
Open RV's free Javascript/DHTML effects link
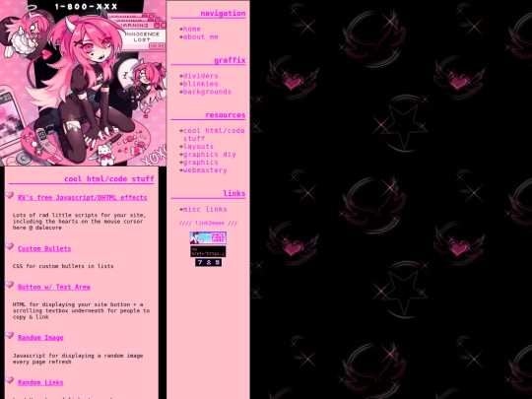83,197
